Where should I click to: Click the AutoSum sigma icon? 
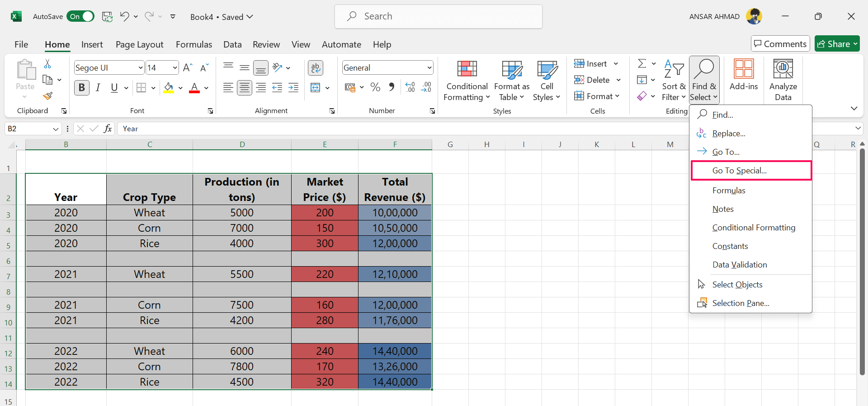click(x=642, y=63)
